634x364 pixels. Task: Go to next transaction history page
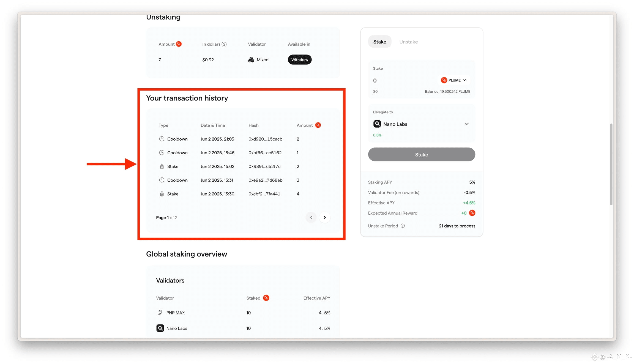[x=325, y=218]
